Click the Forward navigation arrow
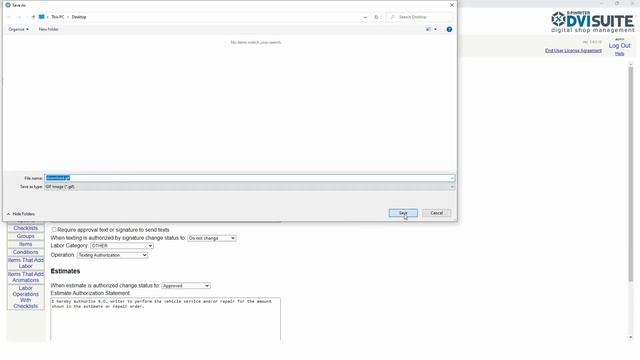 tap(19, 17)
